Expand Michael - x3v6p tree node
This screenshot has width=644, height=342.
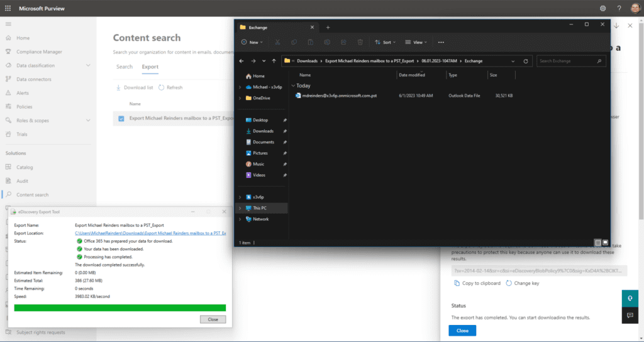pos(240,87)
